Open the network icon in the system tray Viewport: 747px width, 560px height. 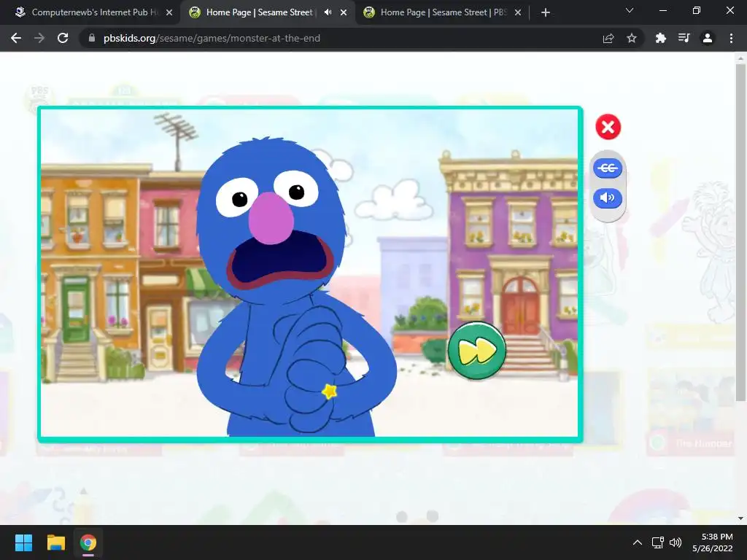point(658,542)
